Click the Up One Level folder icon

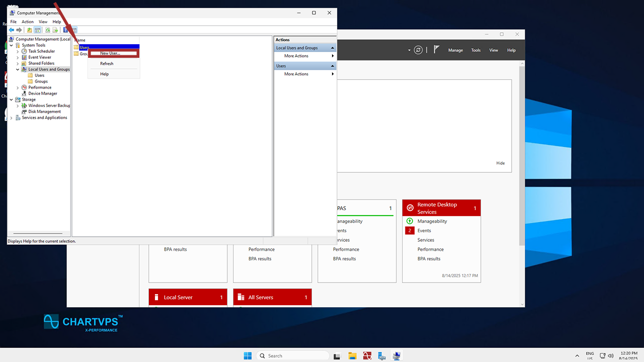click(30, 30)
